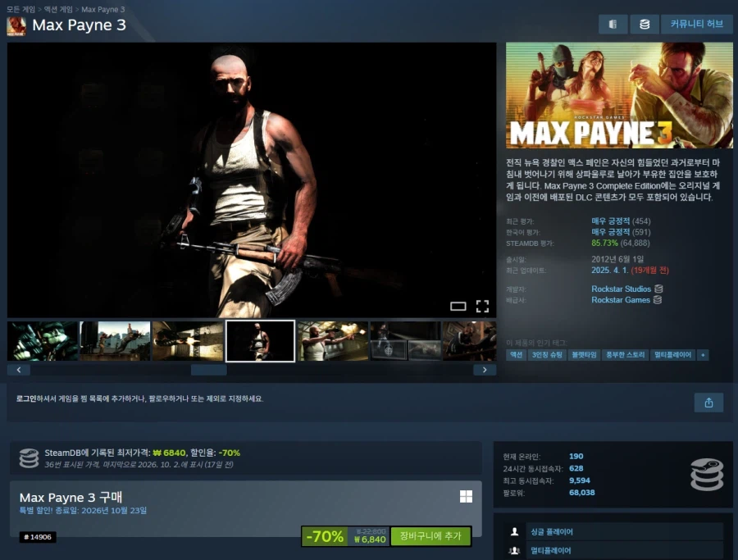Click single-player person icon
This screenshot has width=738, height=560.
[x=514, y=532]
